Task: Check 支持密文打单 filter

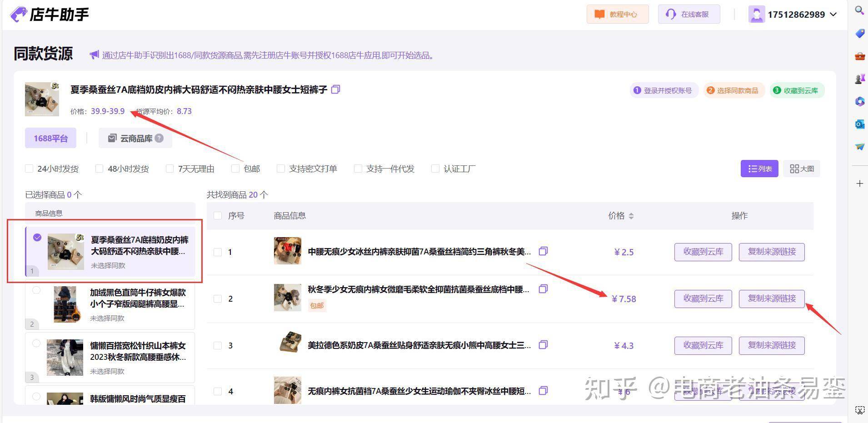Action: (280, 169)
